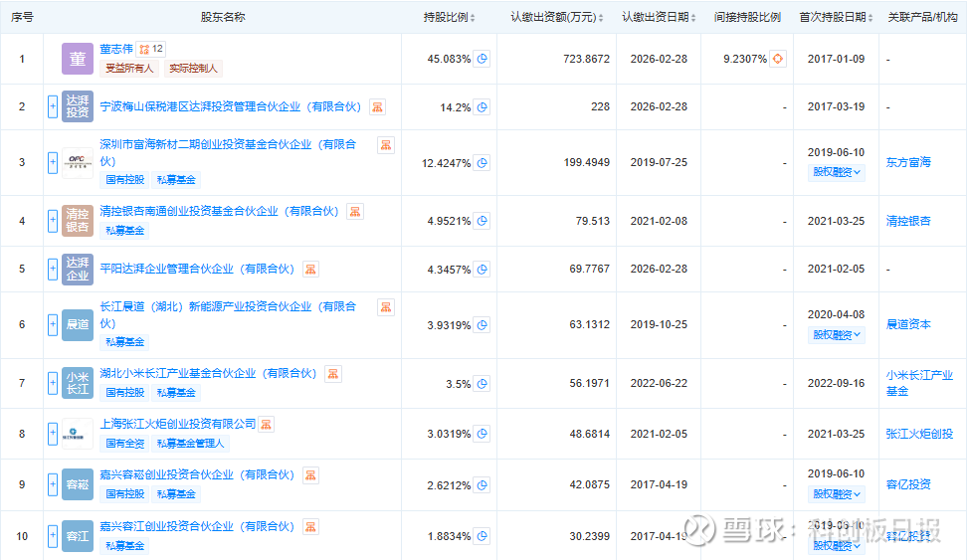This screenshot has width=969, height=560.
Task: Click the 间接持股比例 column header
Action: [x=747, y=17]
